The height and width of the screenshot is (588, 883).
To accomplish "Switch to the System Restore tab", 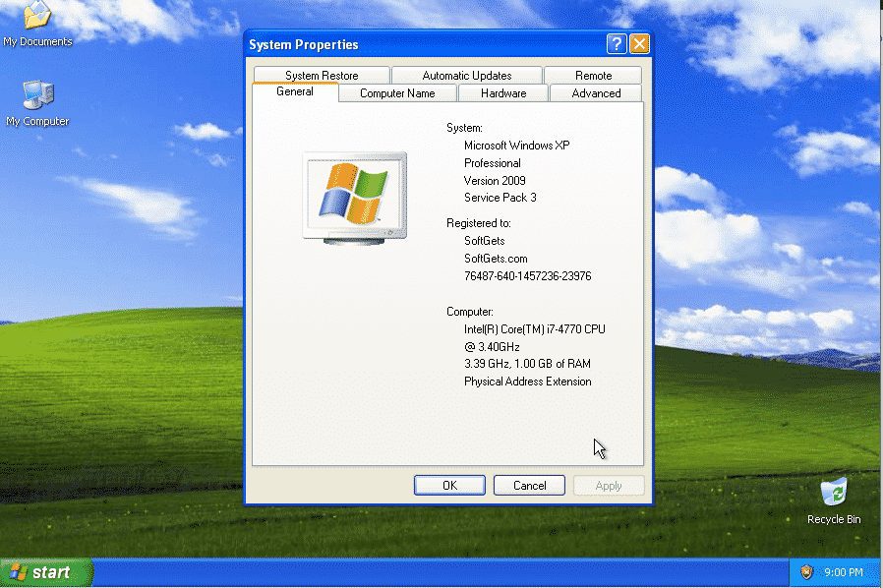I will [x=322, y=76].
